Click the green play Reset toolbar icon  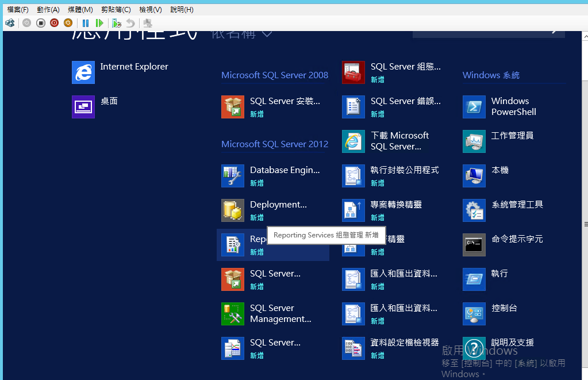coord(99,23)
